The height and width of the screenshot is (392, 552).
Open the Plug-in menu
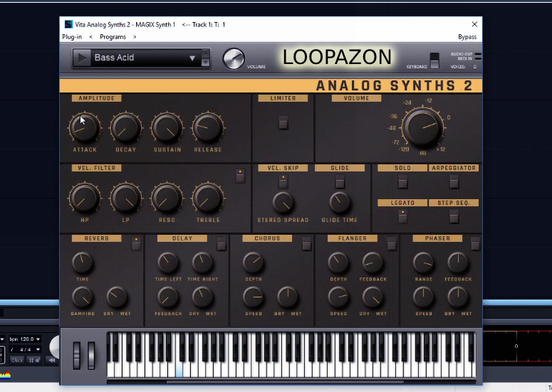(72, 37)
